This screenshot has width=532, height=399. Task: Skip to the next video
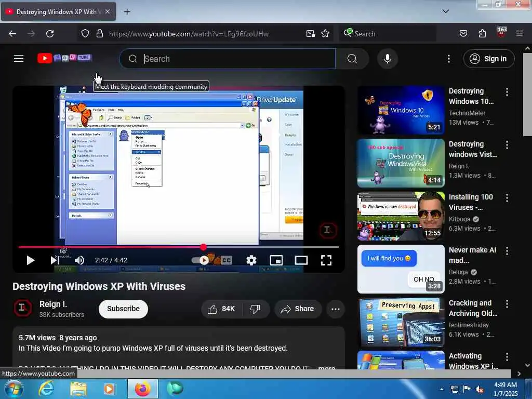pos(54,260)
